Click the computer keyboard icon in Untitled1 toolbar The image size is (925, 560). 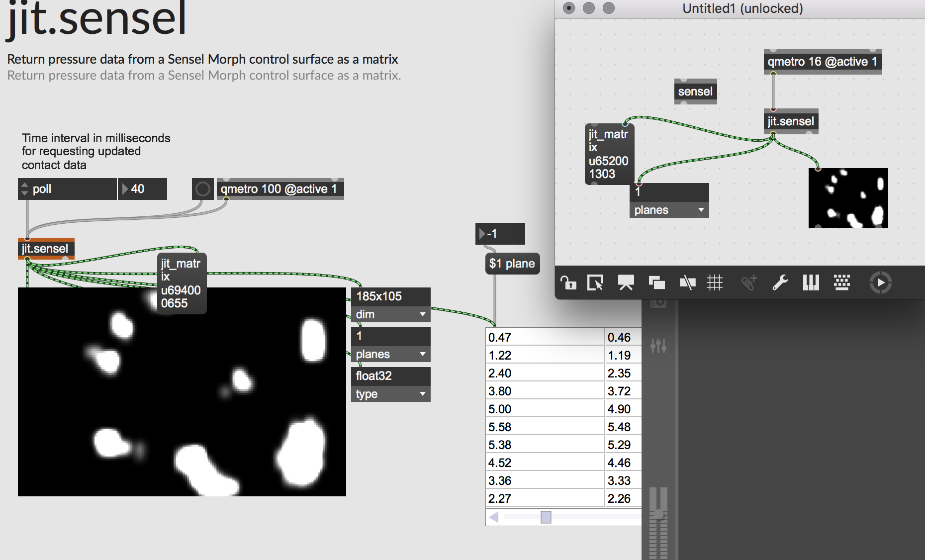coord(841,283)
